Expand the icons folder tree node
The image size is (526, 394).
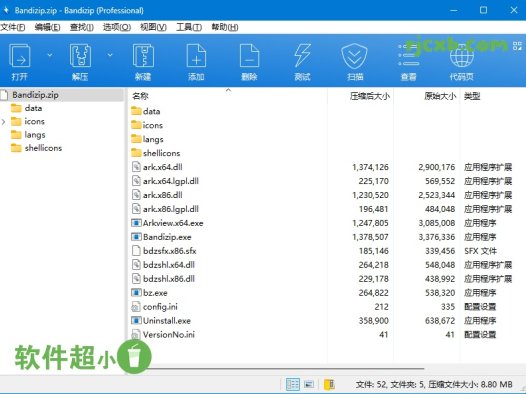(x=4, y=121)
